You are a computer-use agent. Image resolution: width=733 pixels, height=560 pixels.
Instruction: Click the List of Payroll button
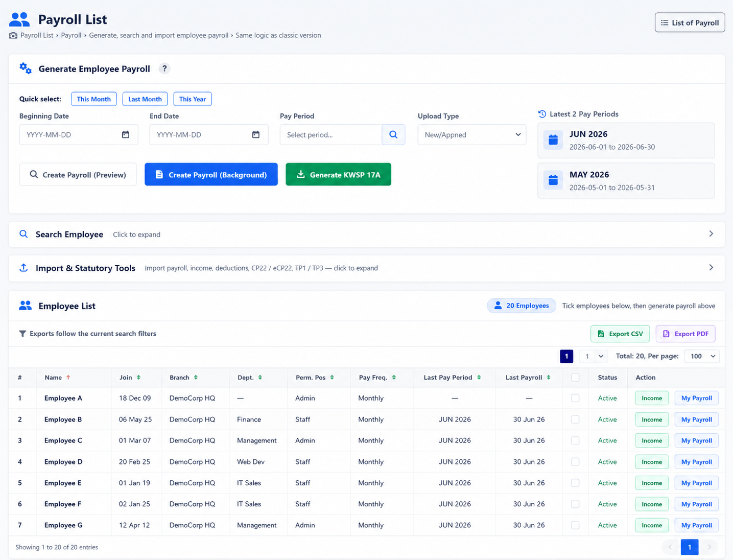point(690,22)
